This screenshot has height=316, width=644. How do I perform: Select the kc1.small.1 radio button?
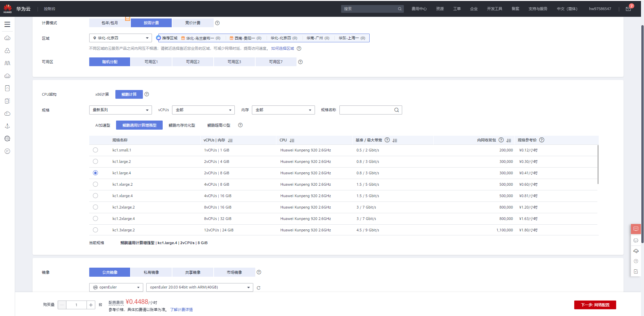point(96,150)
